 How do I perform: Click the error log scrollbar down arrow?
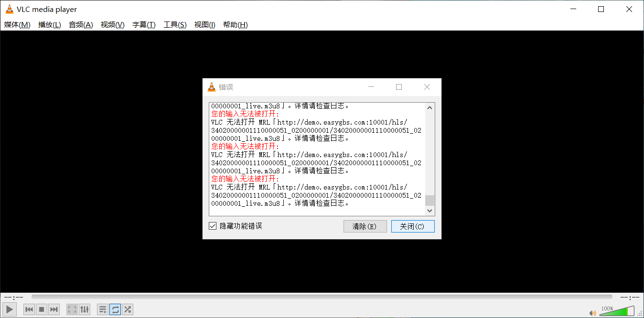tap(429, 211)
